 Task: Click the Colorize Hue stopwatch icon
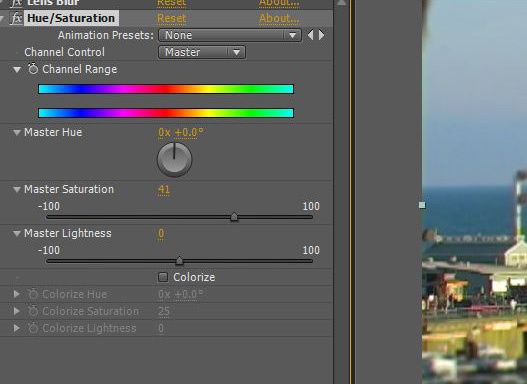click(33, 294)
